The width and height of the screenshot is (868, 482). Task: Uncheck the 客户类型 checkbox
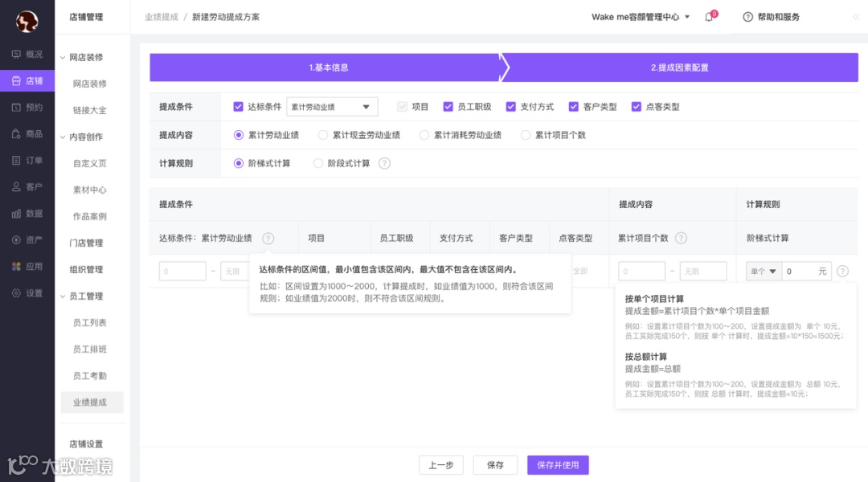pyautogui.click(x=574, y=107)
